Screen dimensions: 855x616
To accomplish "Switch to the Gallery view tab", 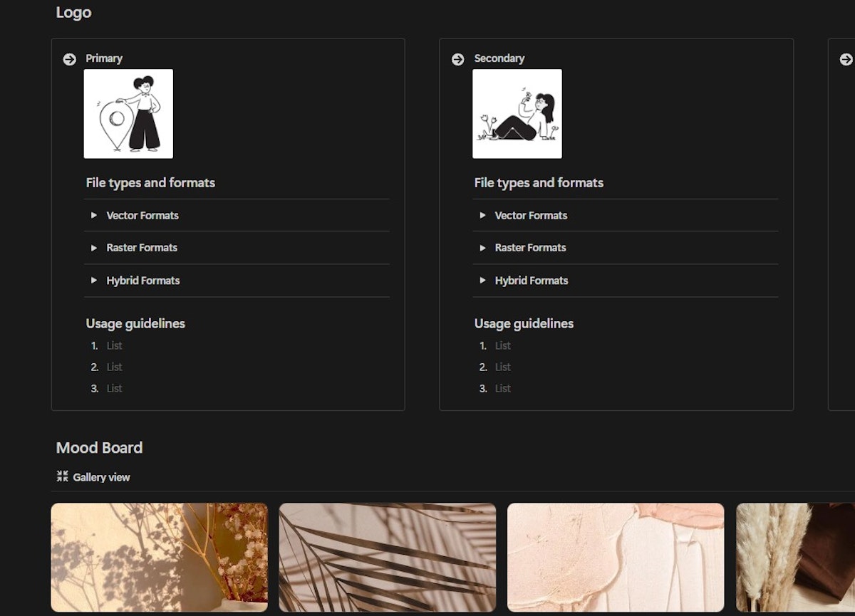I will (x=93, y=477).
